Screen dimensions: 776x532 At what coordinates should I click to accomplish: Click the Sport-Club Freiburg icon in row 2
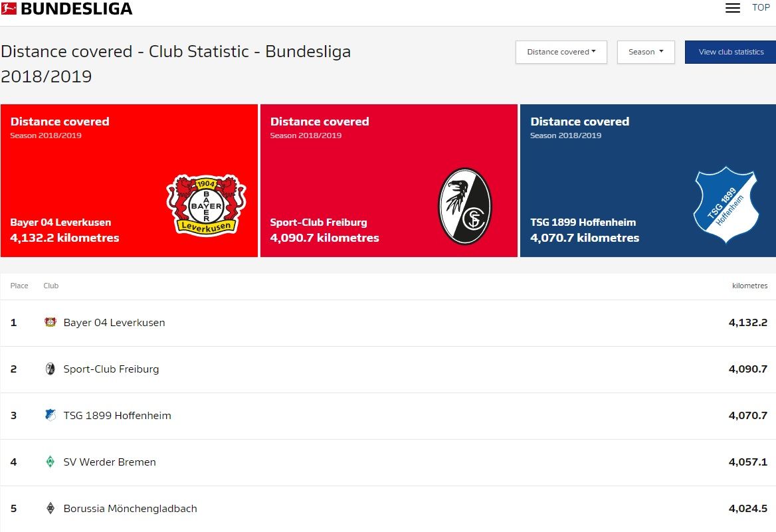pyautogui.click(x=50, y=369)
